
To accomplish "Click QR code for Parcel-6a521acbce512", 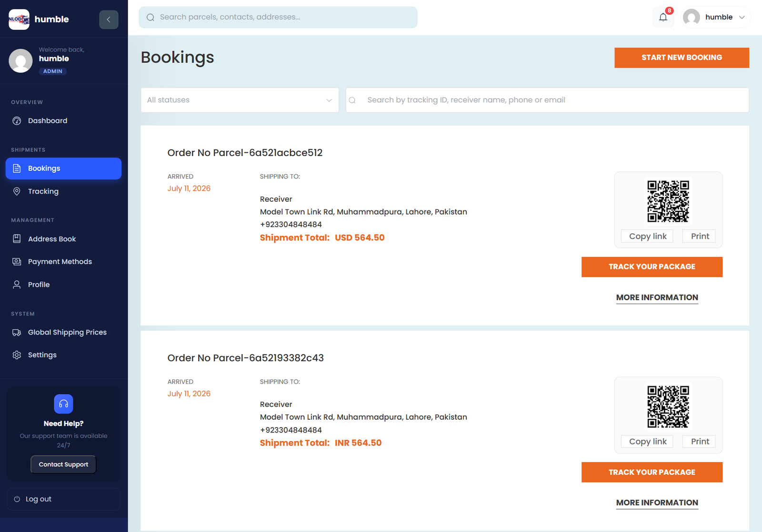I will coord(668,201).
